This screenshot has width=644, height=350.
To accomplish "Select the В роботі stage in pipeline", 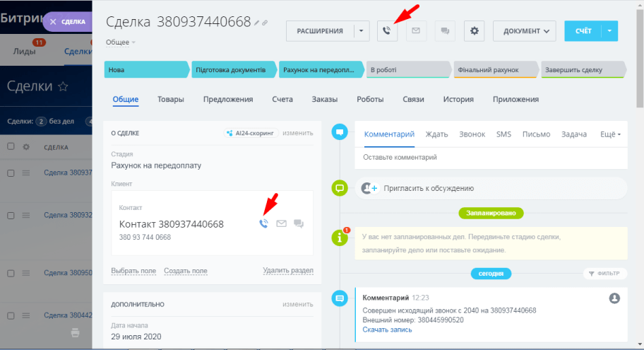I will (x=408, y=70).
